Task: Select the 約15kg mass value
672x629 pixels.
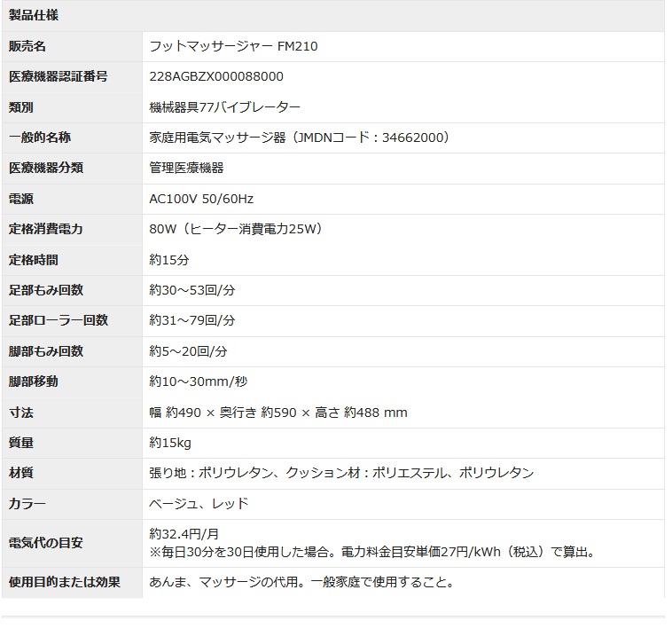Action: [170, 443]
